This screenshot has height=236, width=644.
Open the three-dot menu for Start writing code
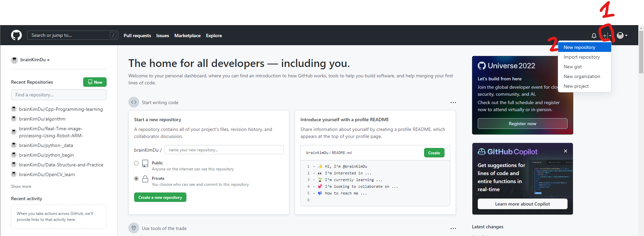[453, 102]
